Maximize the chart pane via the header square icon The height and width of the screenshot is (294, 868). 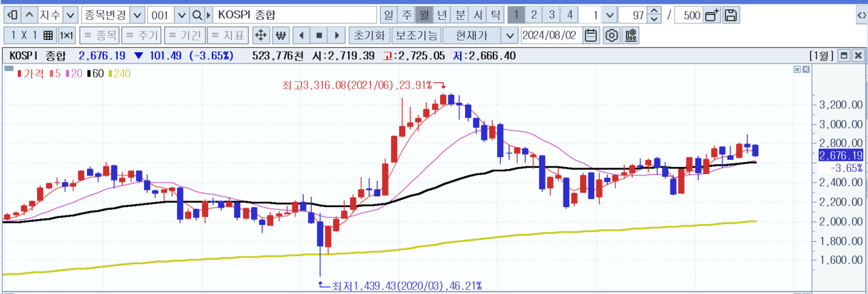click(843, 55)
